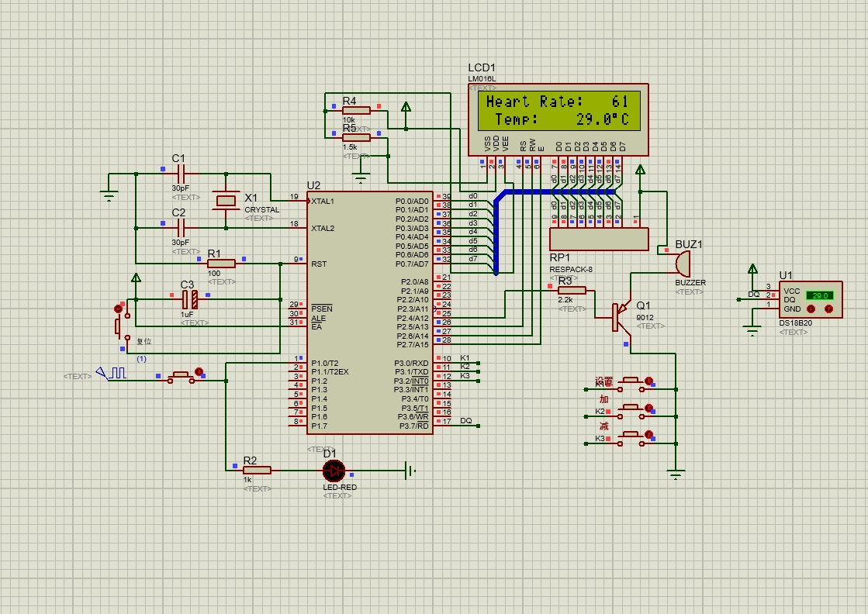
Task: Click the 9012 label under Q1
Action: [x=645, y=318]
